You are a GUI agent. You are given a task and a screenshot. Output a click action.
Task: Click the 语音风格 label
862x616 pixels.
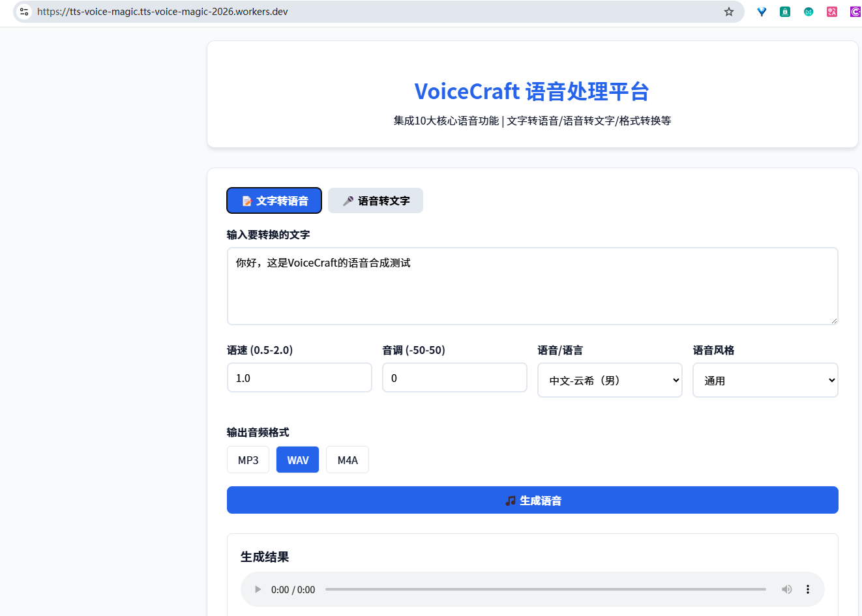[713, 350]
